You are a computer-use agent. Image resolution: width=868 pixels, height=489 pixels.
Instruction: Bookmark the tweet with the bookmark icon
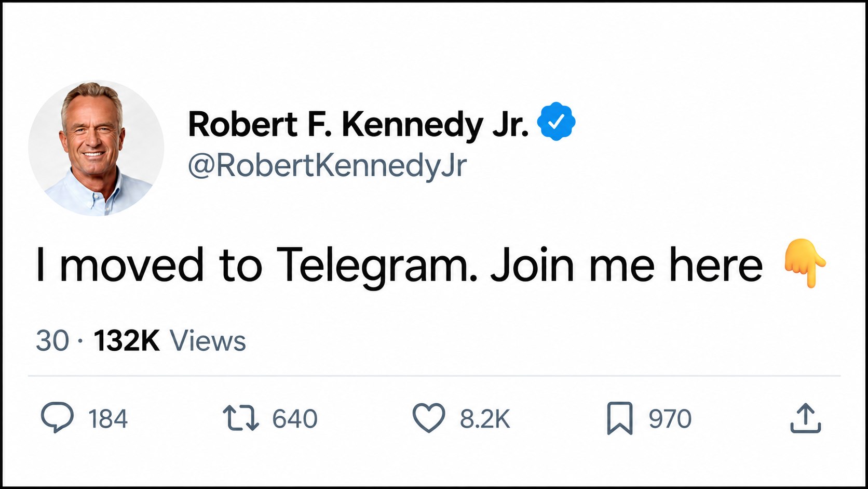[620, 418]
